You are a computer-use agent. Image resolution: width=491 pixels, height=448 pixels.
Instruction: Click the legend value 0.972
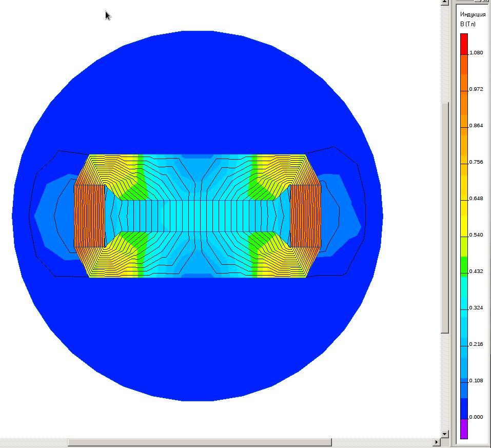tap(476, 89)
